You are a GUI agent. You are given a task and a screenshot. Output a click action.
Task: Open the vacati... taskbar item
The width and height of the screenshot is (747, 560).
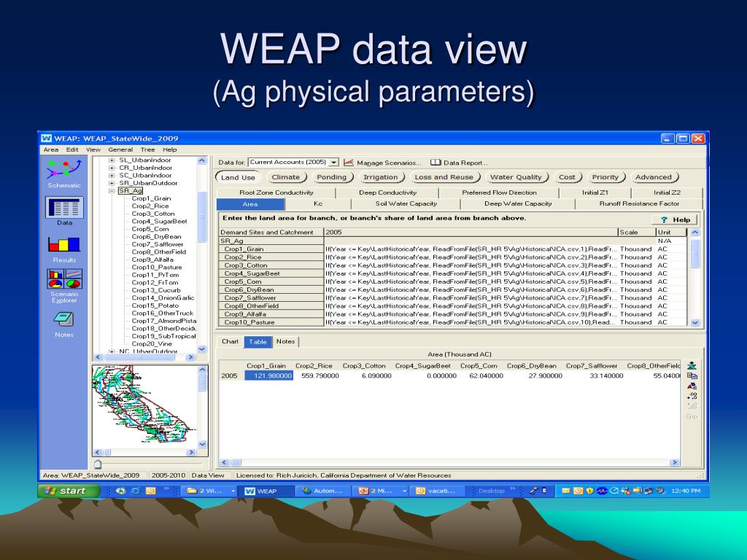click(436, 491)
